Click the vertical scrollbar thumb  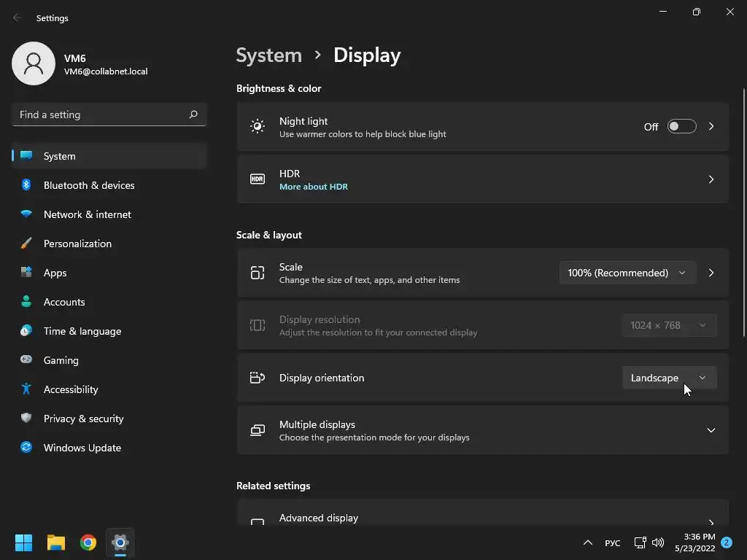[x=744, y=213]
